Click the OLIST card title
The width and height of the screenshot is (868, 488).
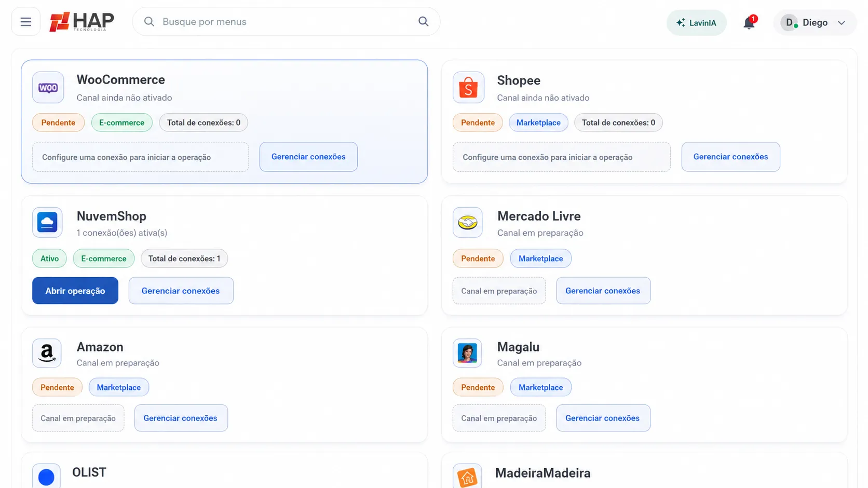pyautogui.click(x=89, y=472)
